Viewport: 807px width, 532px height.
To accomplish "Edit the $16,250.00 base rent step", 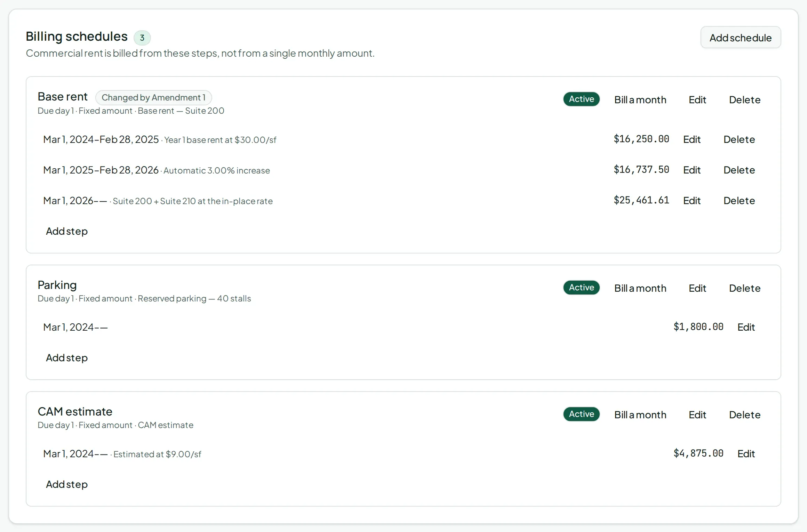I will [x=692, y=139].
